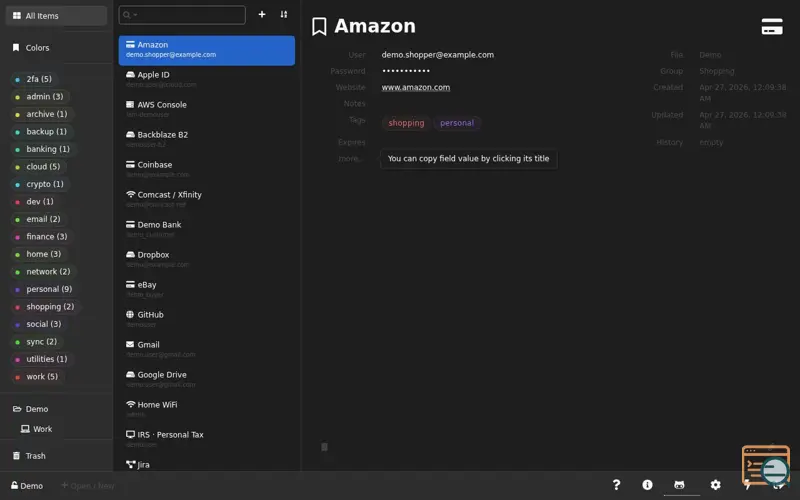Click the search input field
The image size is (800, 500).
[x=182, y=15]
